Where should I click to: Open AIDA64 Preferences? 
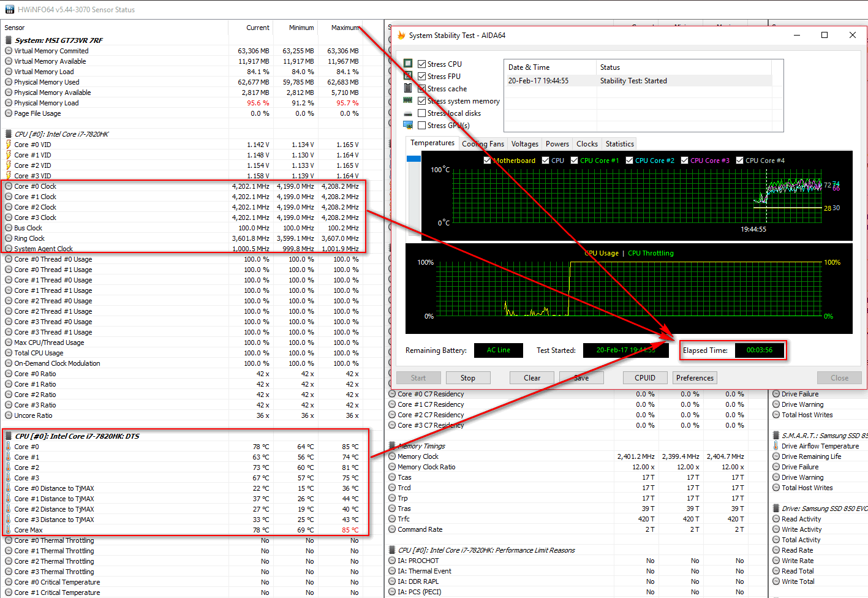click(x=695, y=378)
